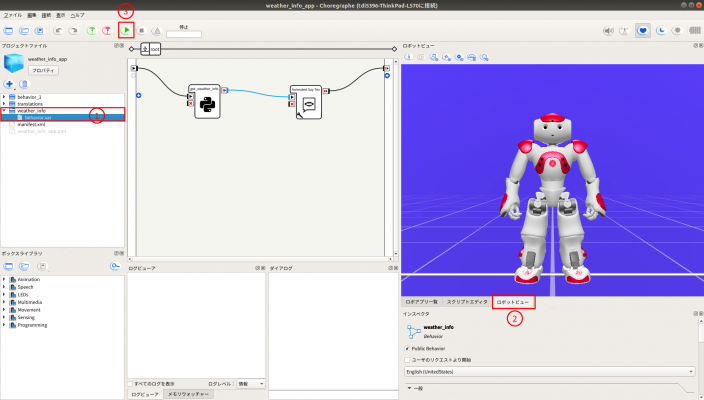
Task: Click the green Connect to robot icon
Action: coord(92,31)
